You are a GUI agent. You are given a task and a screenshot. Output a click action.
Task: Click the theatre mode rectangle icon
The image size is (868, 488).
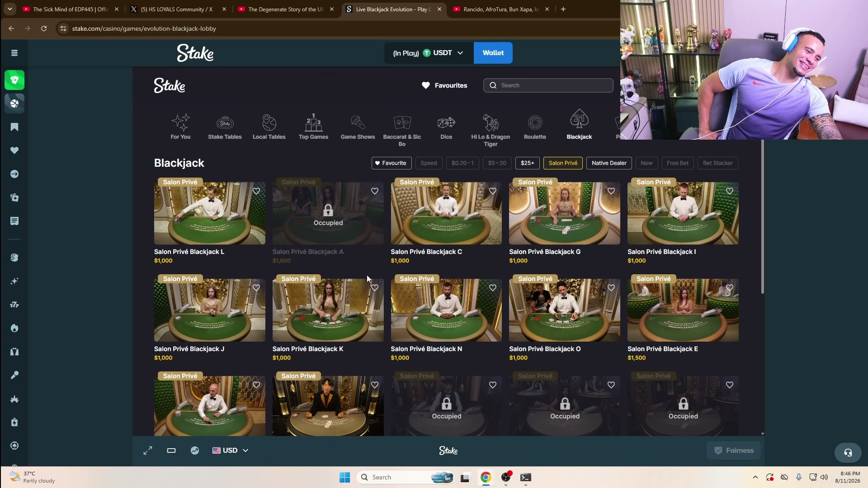click(171, 450)
